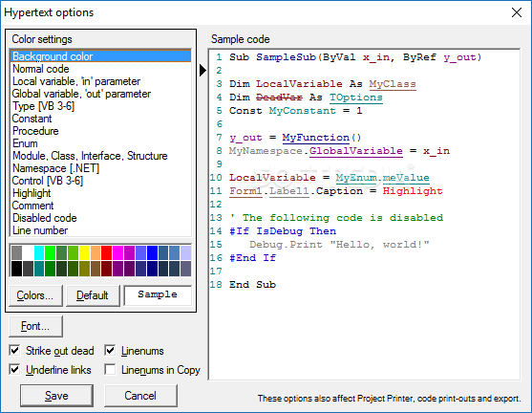This screenshot has height=413, width=532.
Task: Click the TOptions link in sample code
Action: [356, 98]
